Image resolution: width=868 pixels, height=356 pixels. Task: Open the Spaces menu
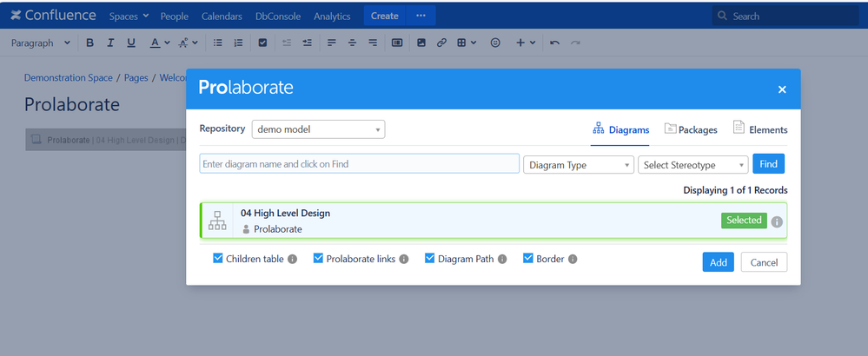(129, 16)
